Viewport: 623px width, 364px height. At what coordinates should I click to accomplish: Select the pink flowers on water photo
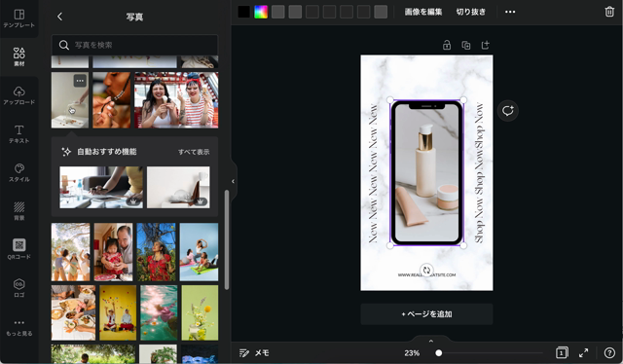click(159, 312)
